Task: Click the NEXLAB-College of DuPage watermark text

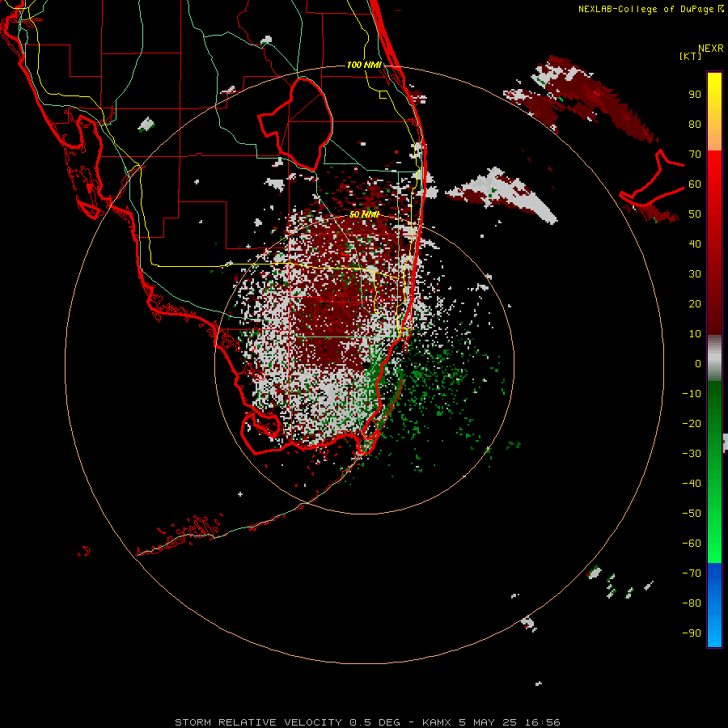Action: tap(651, 9)
